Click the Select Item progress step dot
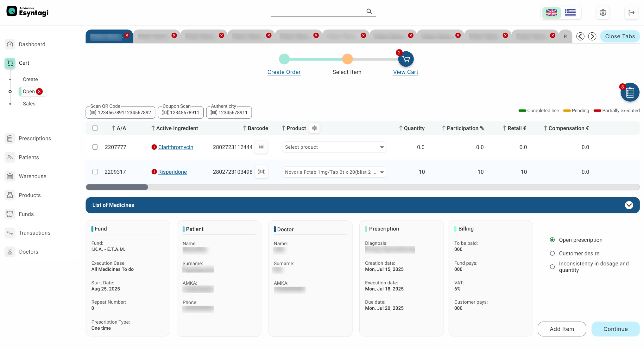644x350 pixels. (347, 59)
